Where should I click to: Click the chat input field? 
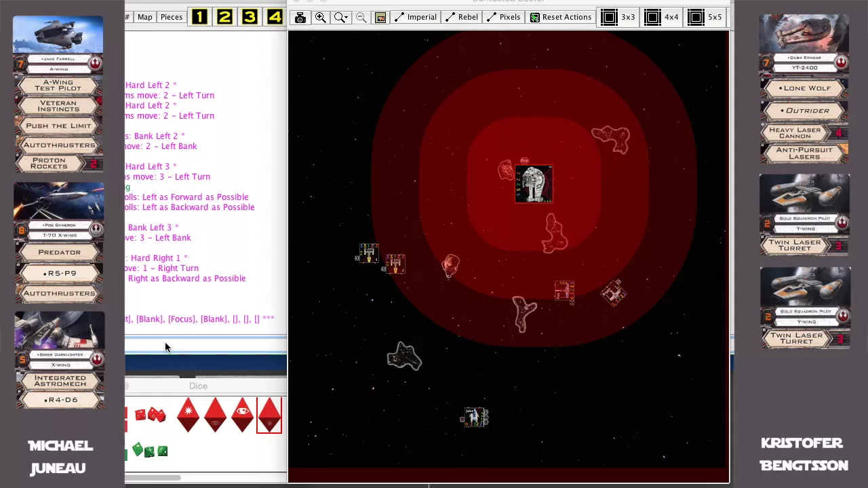point(205,346)
